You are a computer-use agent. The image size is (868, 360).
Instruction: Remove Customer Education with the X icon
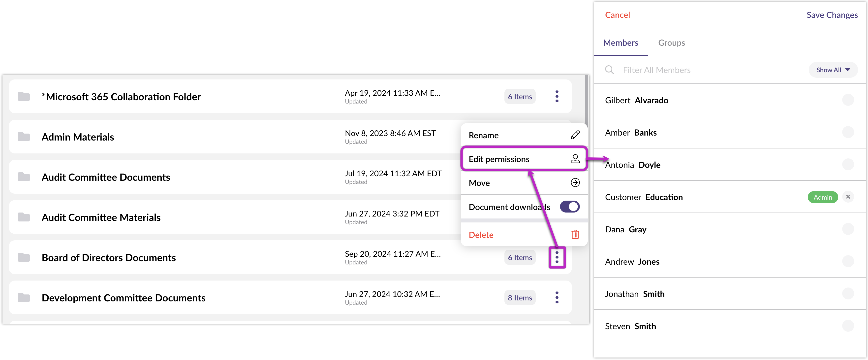click(x=848, y=197)
